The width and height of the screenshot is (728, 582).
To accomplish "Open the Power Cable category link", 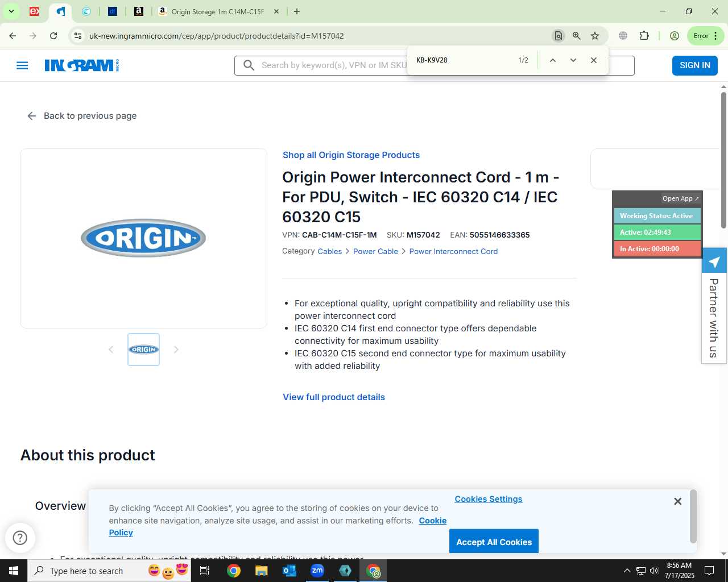I will tap(375, 251).
